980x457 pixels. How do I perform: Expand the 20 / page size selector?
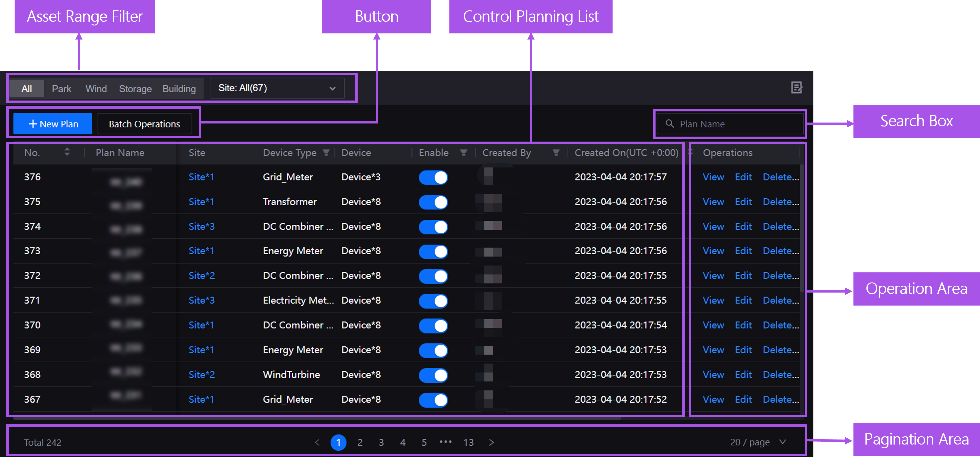pos(757,442)
